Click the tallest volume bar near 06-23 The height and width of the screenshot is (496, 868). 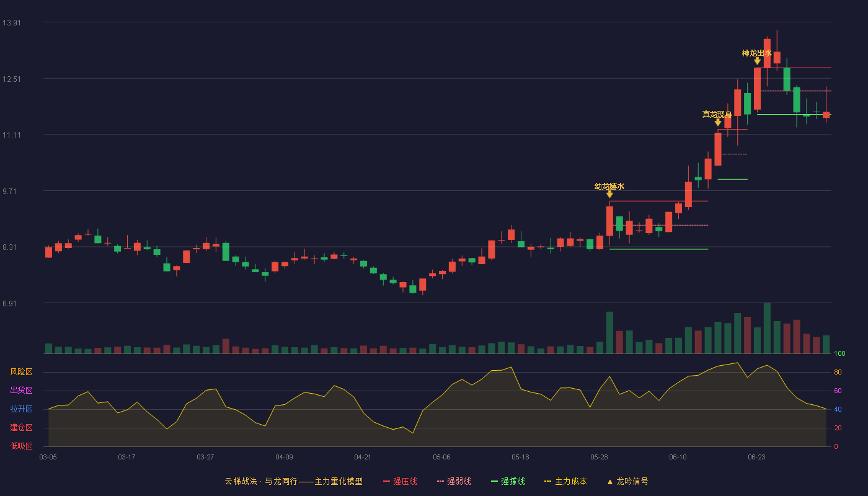pos(767,329)
